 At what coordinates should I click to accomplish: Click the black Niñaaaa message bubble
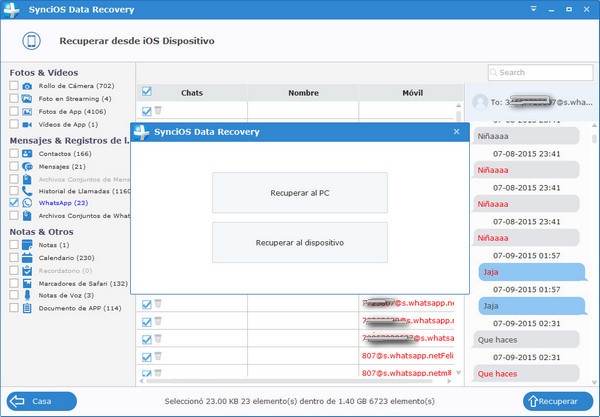tap(527, 136)
